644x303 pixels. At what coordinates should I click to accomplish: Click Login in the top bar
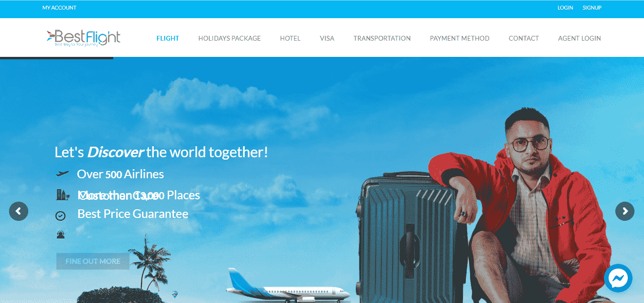coord(565,8)
